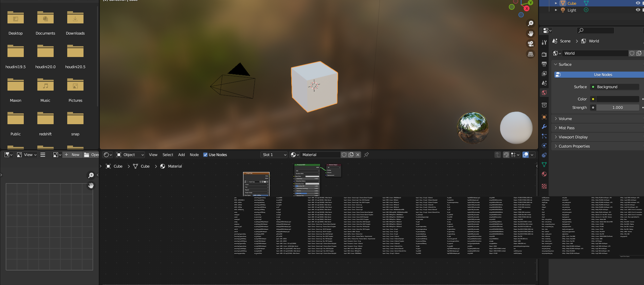
Task: Open the Slot 1 dropdown
Action: (274, 155)
